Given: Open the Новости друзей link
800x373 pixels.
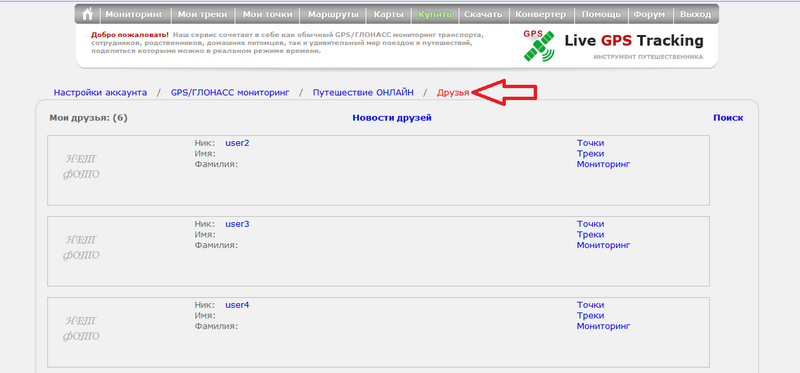Looking at the screenshot, I should [x=392, y=118].
